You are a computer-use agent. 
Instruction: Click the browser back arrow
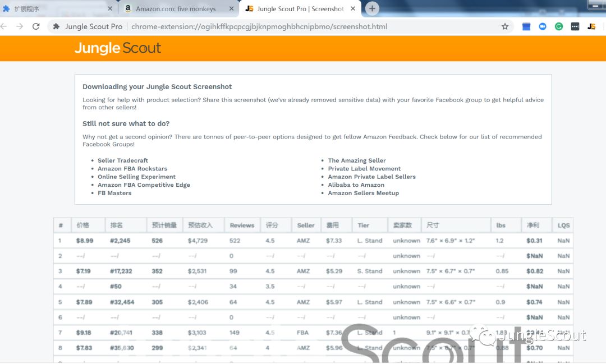(x=4, y=26)
